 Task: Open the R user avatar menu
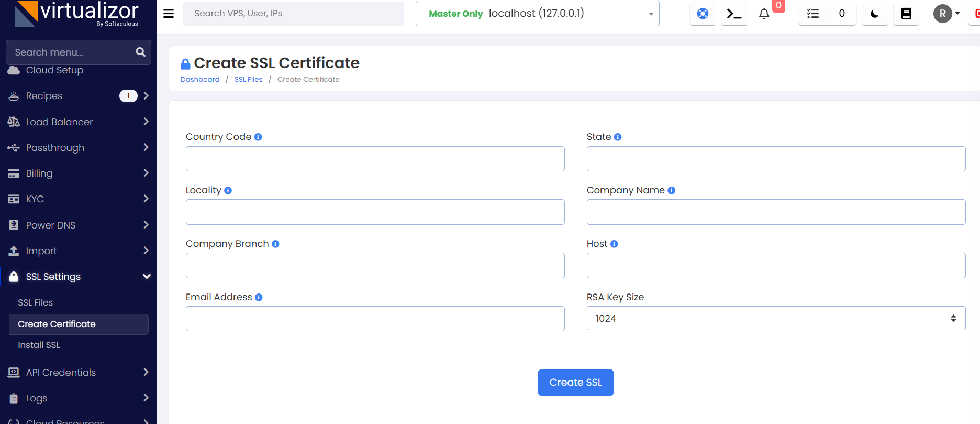(x=946, y=14)
